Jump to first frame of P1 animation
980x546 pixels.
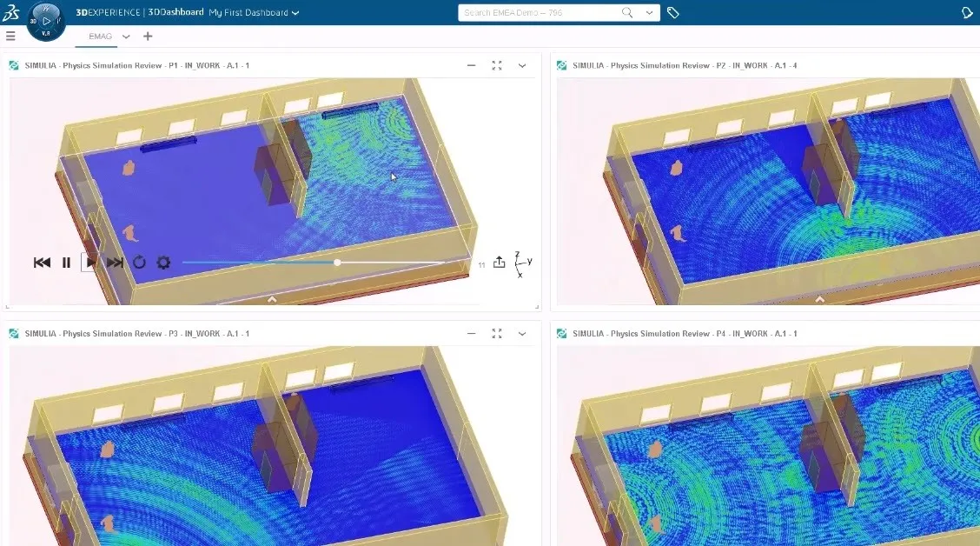click(42, 263)
